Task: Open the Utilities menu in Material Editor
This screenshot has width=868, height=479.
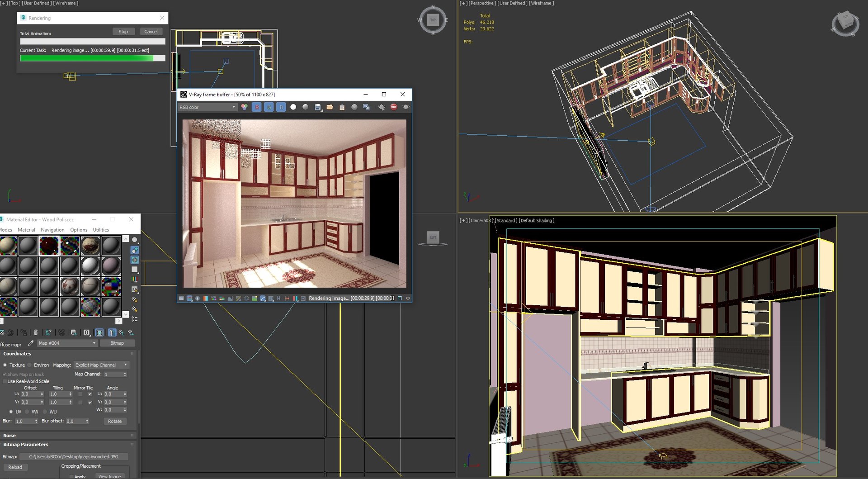Action: [101, 230]
